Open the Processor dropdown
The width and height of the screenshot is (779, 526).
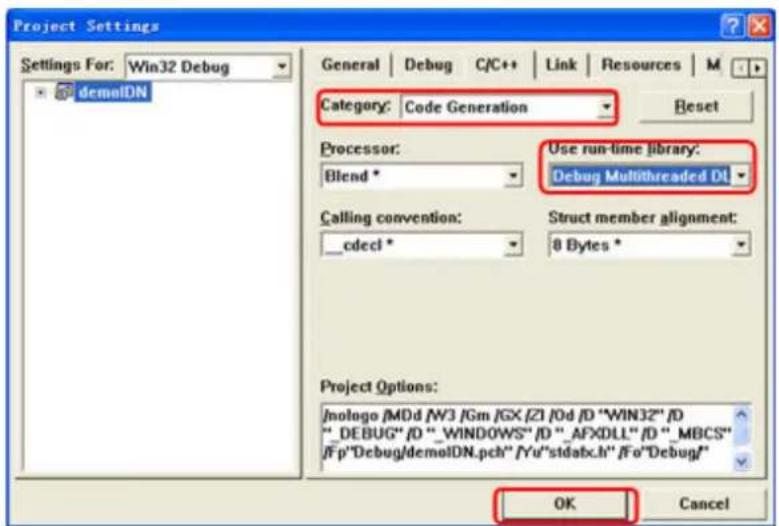(513, 176)
